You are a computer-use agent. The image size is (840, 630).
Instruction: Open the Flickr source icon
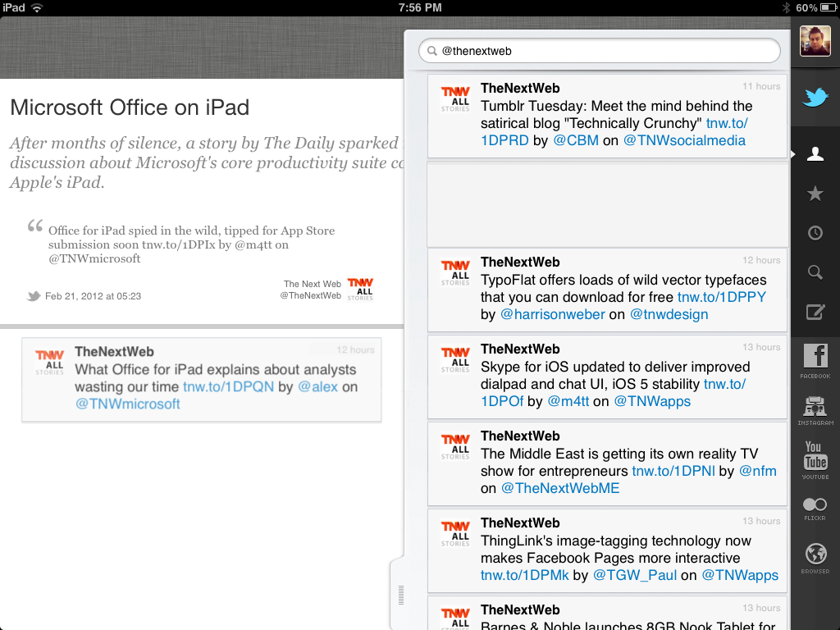pyautogui.click(x=815, y=509)
